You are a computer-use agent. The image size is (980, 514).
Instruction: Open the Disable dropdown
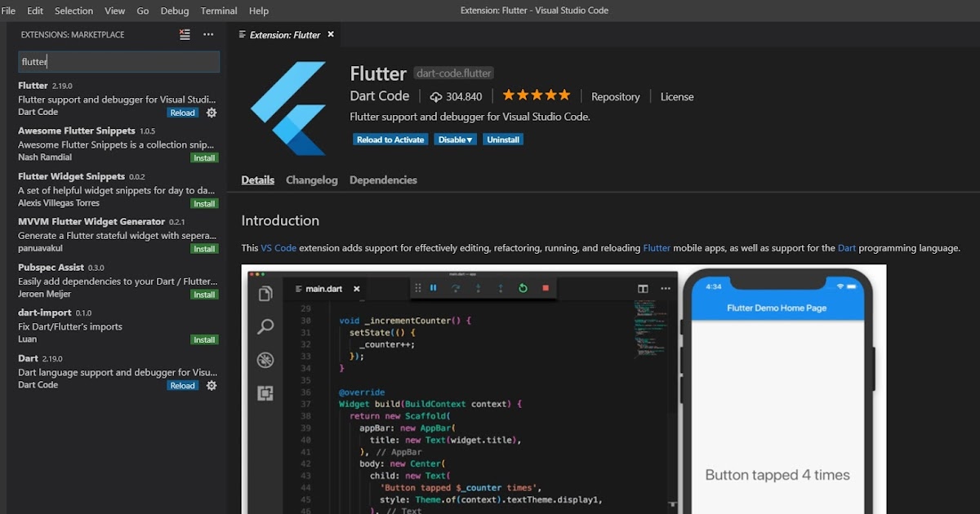click(455, 139)
